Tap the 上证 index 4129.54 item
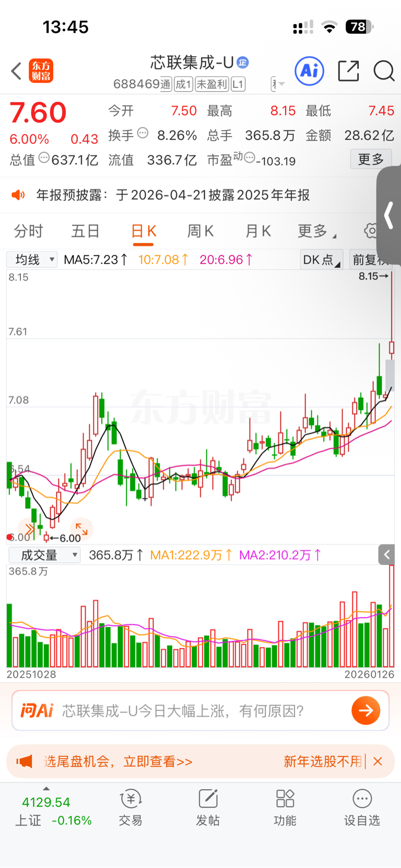 [x=53, y=812]
